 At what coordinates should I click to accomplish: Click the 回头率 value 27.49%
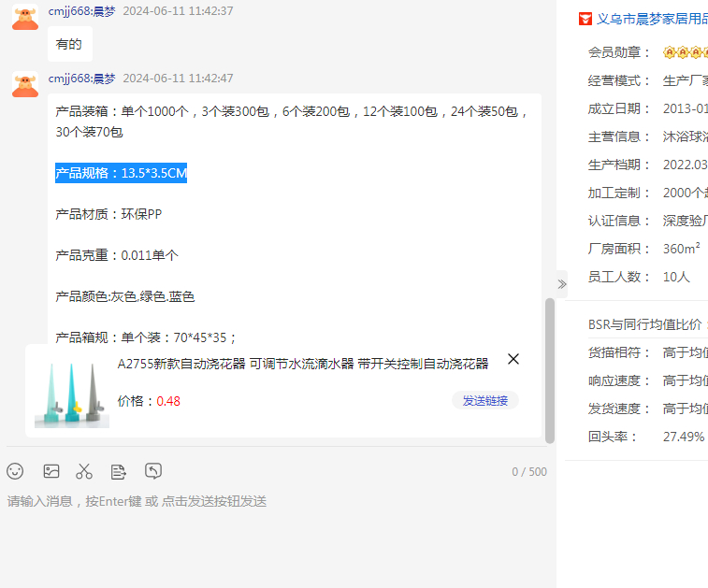coord(684,437)
